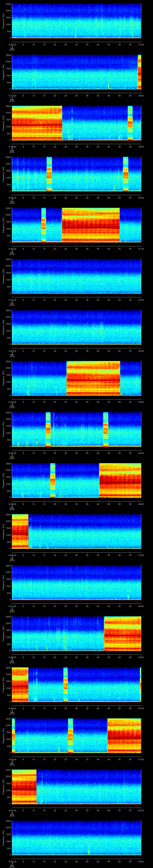Select the wide burst ending the 0:45:00 spectrogram
The height and width of the screenshot is (868, 153).
click(x=120, y=480)
